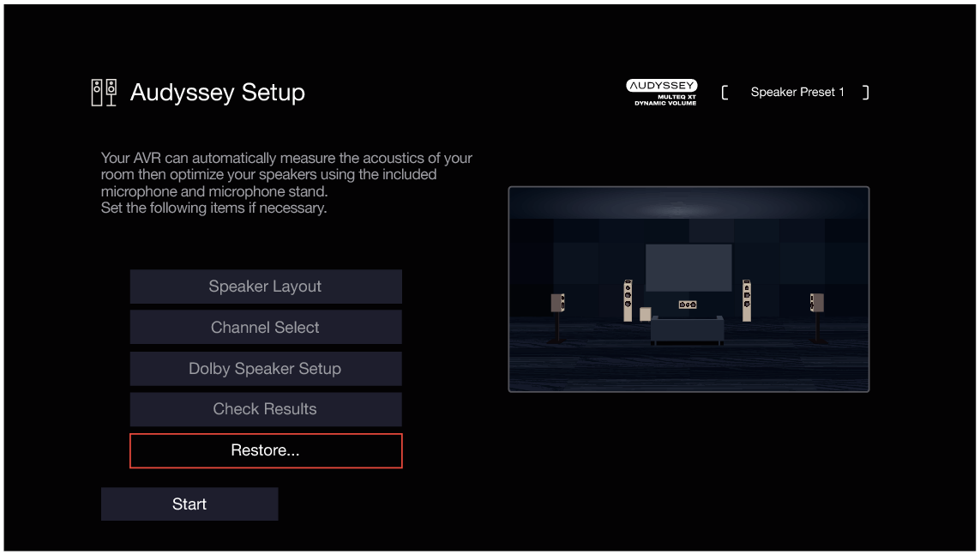Click the speaker icon beside Audyssey Setup title
Viewport: 980px width, 555px height.
(104, 90)
